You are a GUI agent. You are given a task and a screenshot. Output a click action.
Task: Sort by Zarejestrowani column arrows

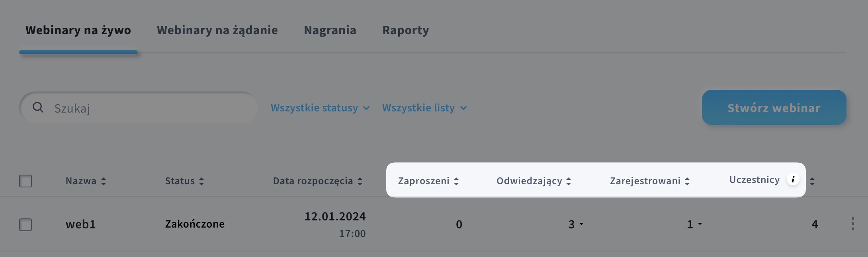click(x=687, y=181)
